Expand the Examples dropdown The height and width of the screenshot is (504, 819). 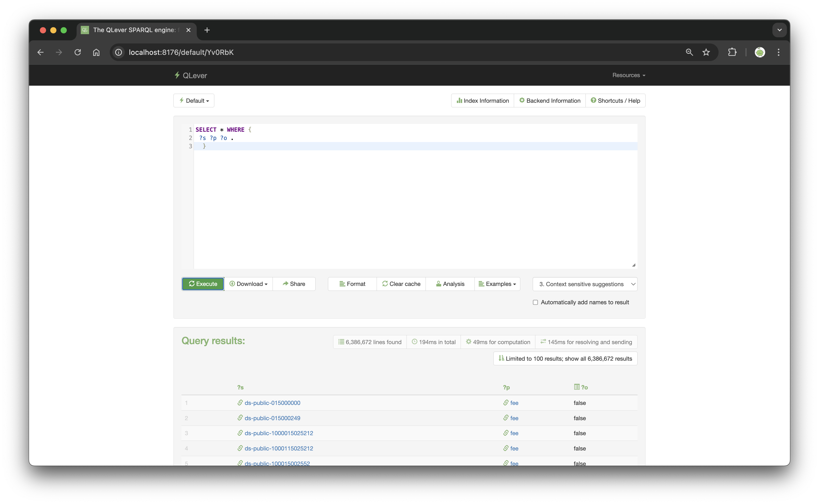(497, 284)
